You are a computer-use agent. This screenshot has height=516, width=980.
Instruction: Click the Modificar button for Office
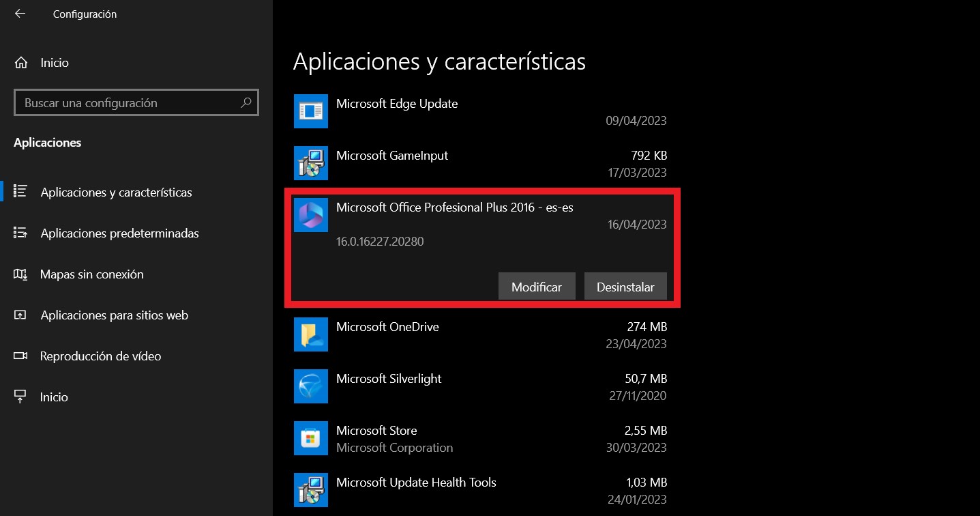537,287
